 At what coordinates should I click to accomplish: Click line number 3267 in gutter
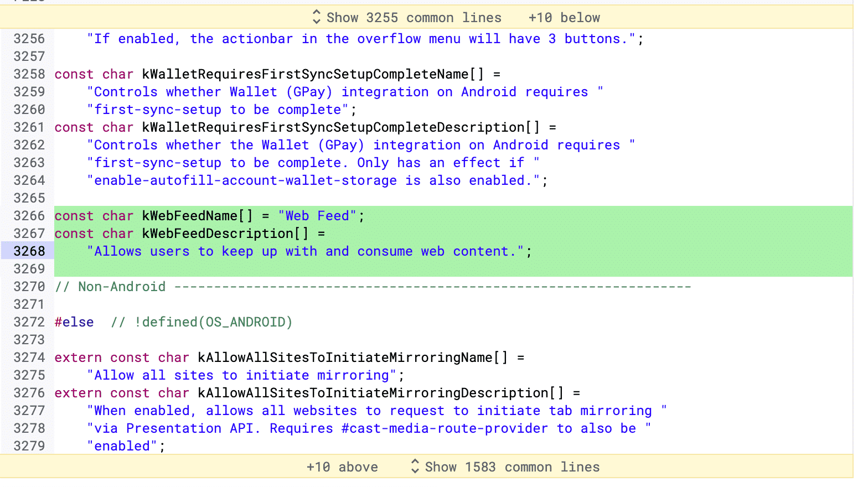29,234
